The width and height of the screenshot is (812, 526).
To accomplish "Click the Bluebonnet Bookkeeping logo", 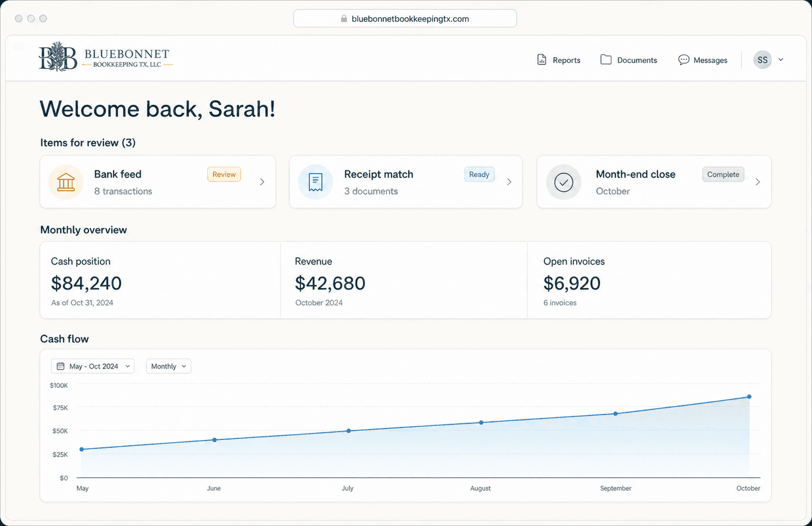I will point(105,56).
